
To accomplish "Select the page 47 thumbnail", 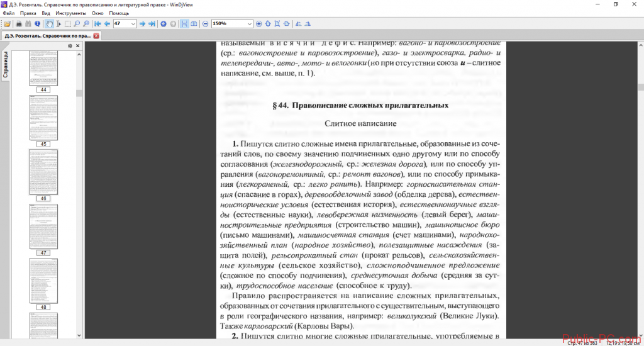I will tap(43, 226).
